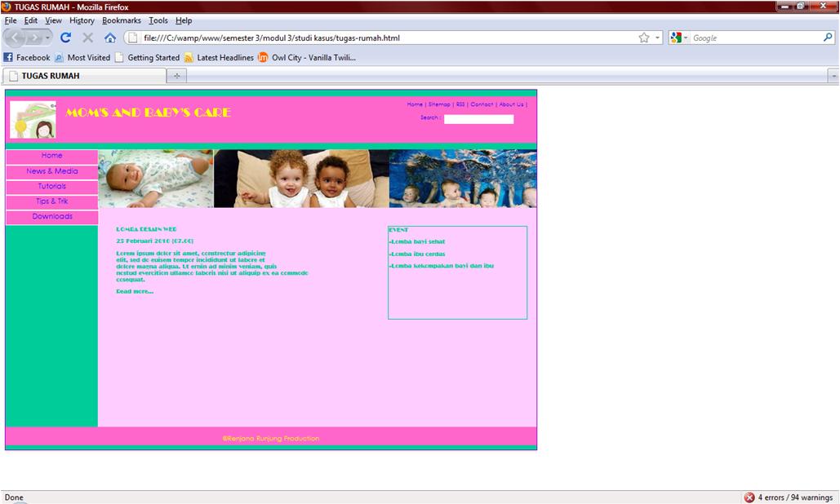Open the Most Visited bookmarks folder

(82, 57)
